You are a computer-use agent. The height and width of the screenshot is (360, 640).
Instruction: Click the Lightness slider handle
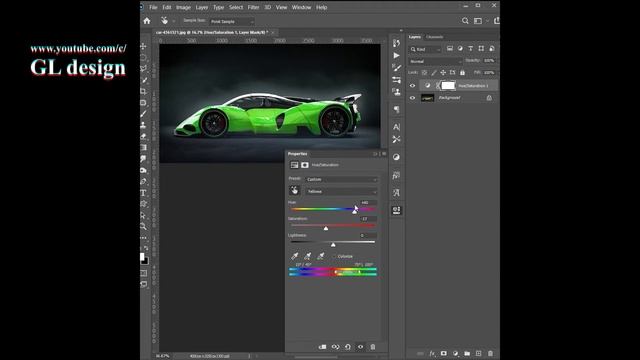(x=333, y=244)
